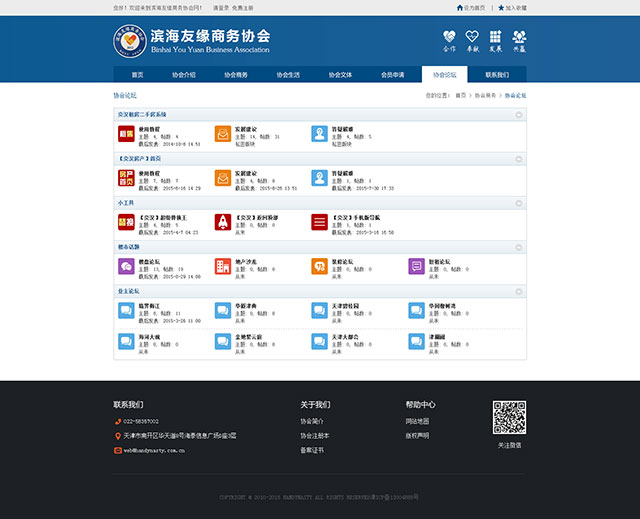Collapse the 业主论坛 section

tap(519, 291)
